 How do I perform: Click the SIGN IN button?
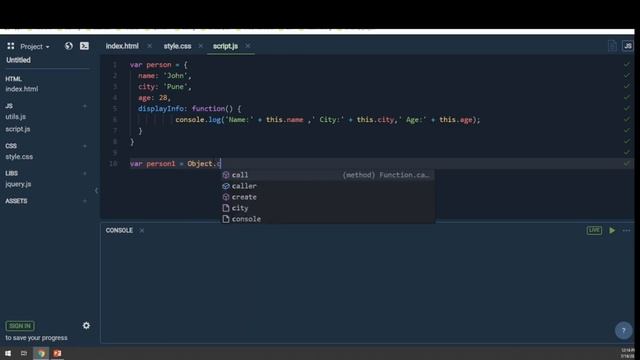tap(20, 326)
